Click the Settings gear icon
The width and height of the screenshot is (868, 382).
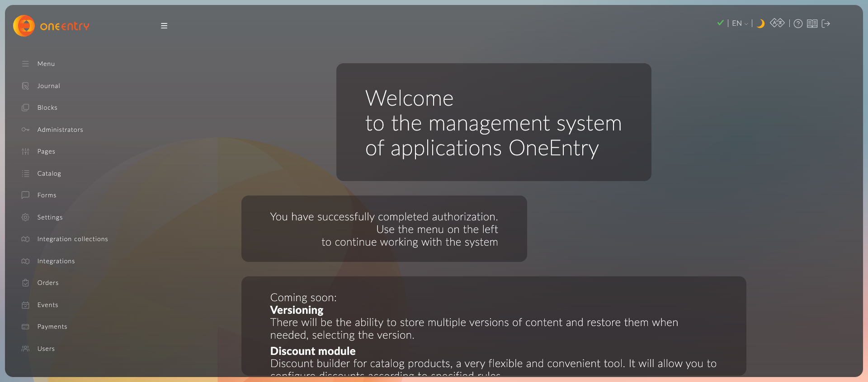pyautogui.click(x=25, y=217)
